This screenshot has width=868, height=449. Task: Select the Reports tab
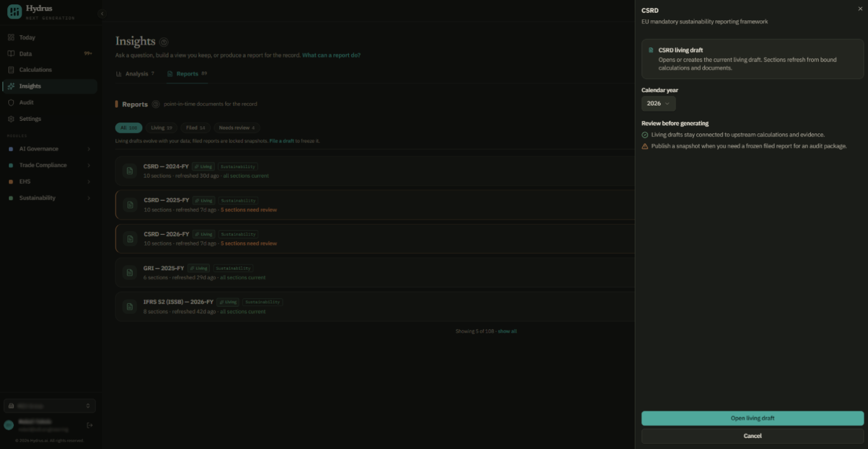(187, 74)
